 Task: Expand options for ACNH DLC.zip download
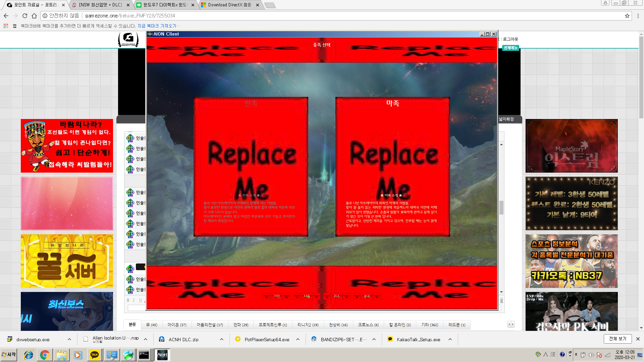click(222, 339)
